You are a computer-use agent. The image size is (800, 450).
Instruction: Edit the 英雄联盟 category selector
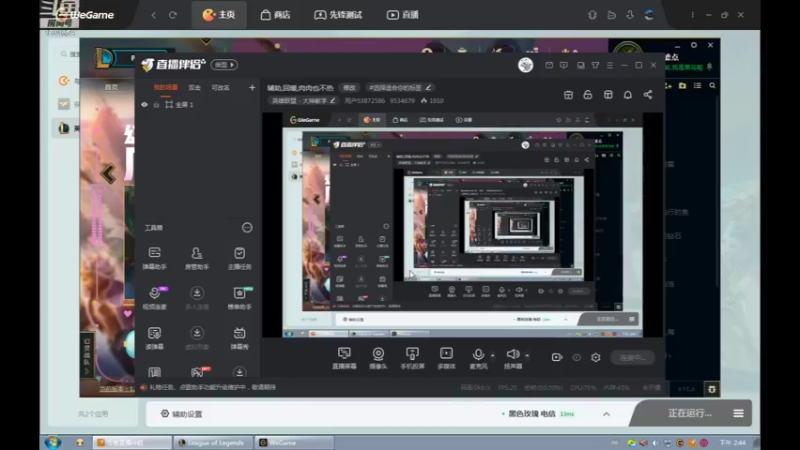[x=303, y=101]
